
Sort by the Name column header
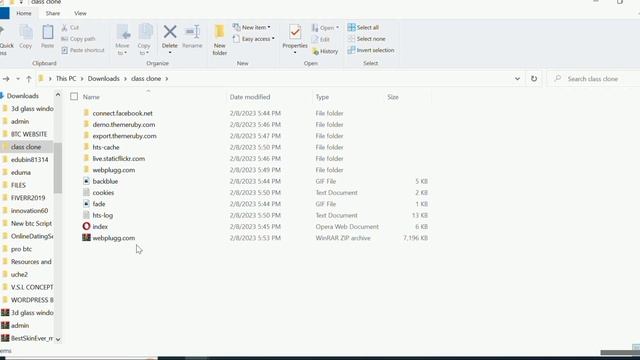(91, 97)
